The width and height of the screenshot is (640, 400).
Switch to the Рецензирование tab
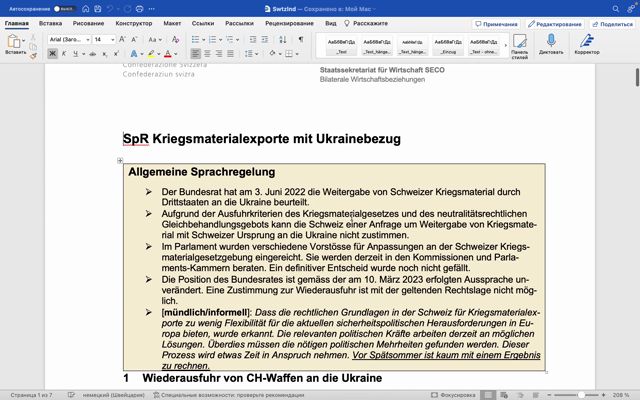(x=289, y=23)
